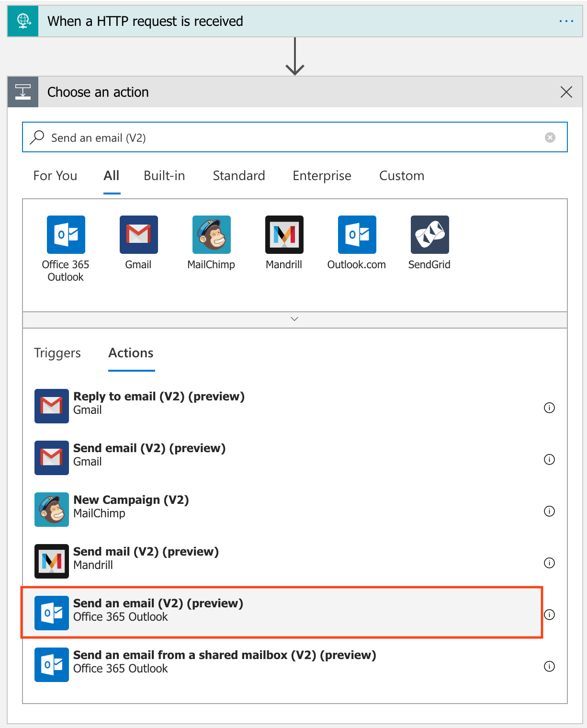Choose Send an email (V2) Office 365 action

282,613
